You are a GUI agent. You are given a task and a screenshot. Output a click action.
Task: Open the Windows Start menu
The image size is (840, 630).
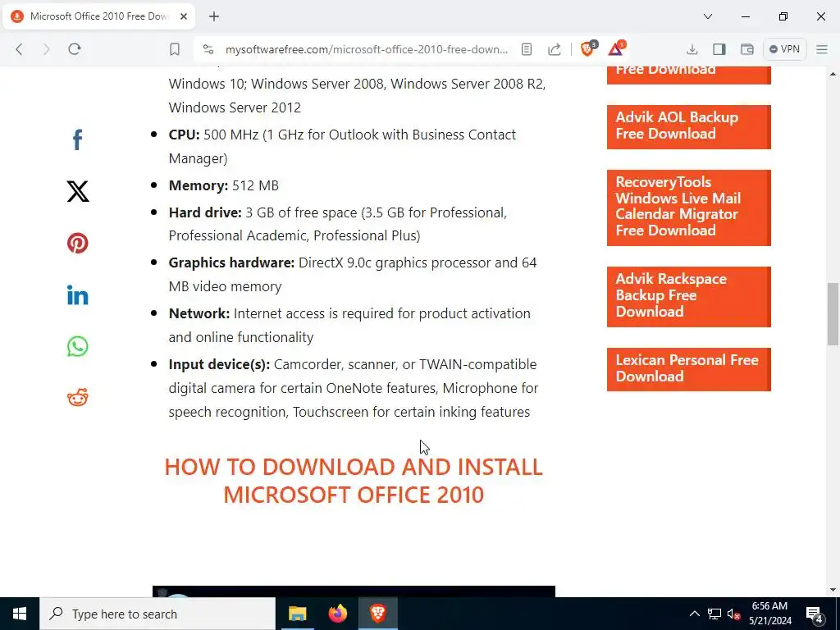(20, 614)
